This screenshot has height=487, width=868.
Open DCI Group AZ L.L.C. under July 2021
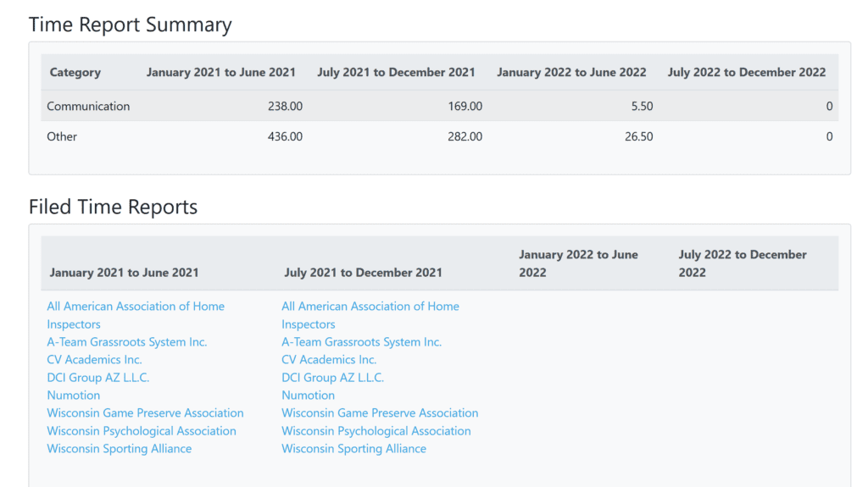coord(332,378)
